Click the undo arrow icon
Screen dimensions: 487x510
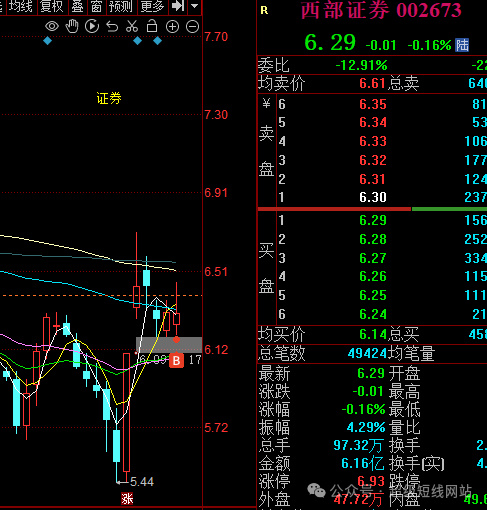point(112,27)
